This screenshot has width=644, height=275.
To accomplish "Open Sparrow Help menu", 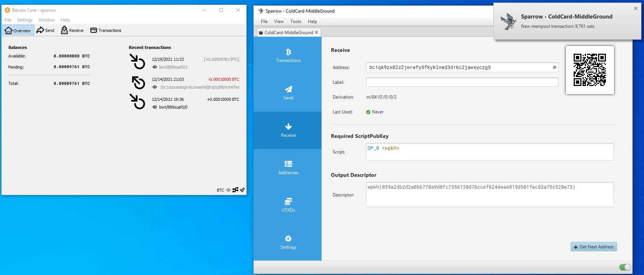I will pyautogui.click(x=312, y=21).
